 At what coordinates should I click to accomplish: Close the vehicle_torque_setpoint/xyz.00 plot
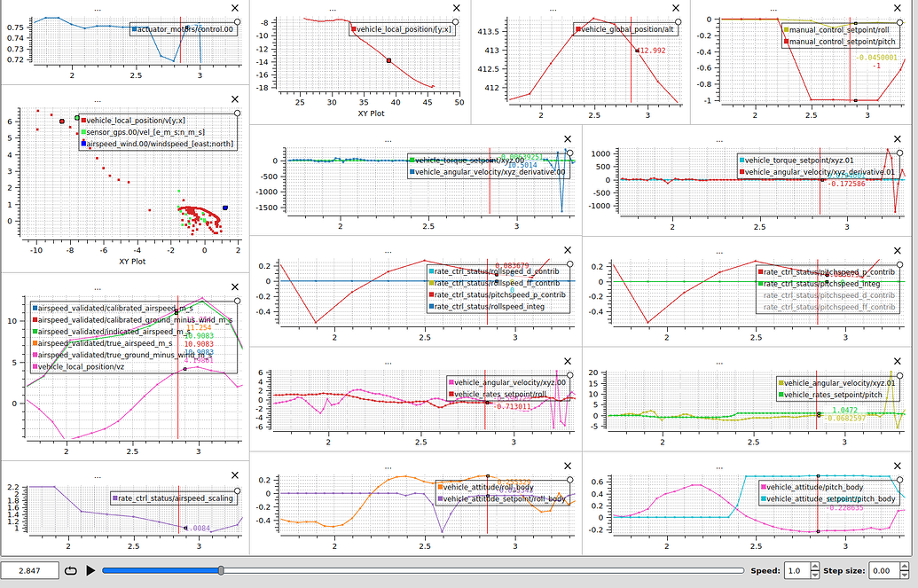(x=568, y=139)
